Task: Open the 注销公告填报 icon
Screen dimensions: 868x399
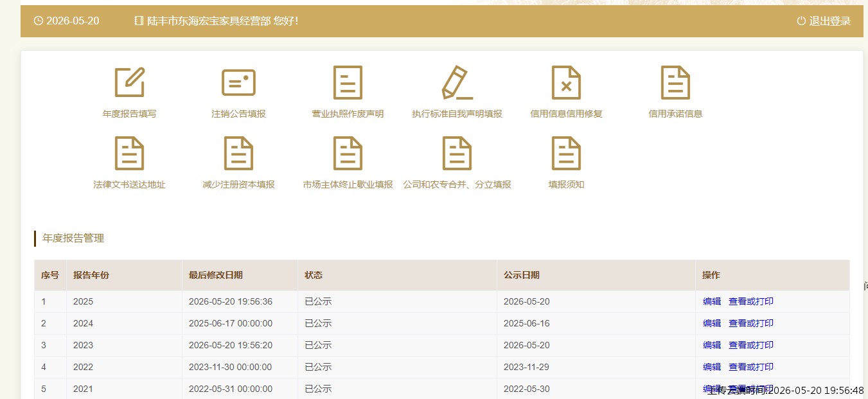Action: (x=238, y=82)
